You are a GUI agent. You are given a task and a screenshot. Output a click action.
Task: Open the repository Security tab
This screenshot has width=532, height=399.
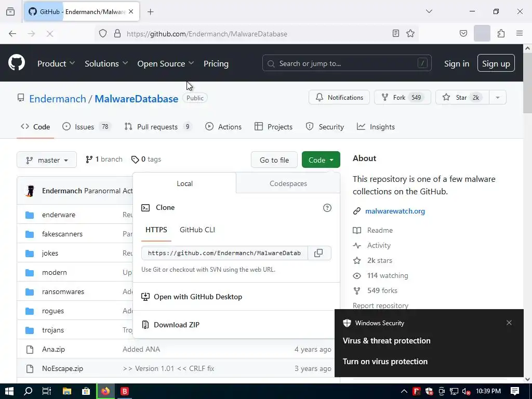click(x=325, y=127)
